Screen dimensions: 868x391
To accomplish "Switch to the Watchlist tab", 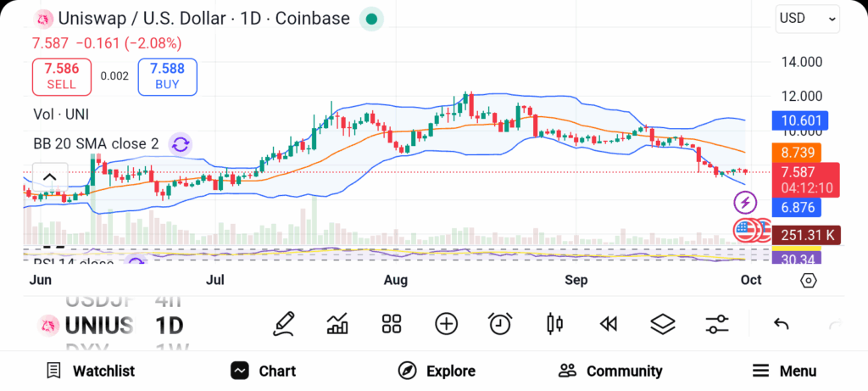I will (x=90, y=371).
